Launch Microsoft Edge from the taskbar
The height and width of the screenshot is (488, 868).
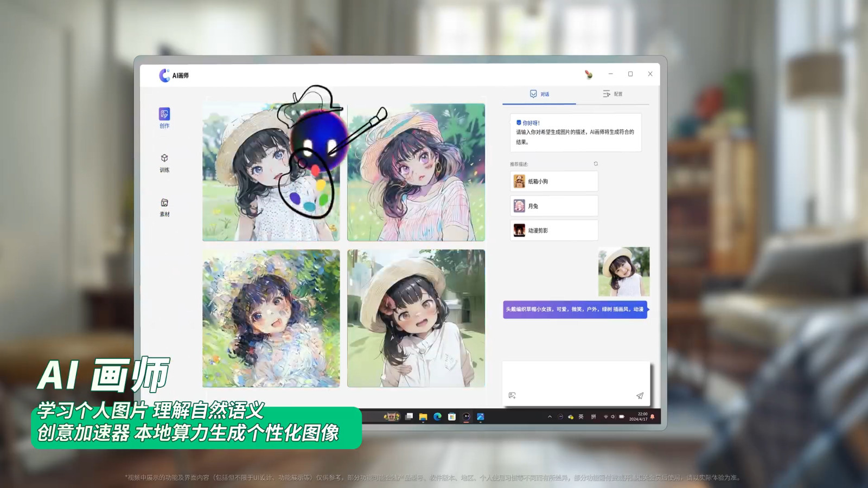pos(437,416)
